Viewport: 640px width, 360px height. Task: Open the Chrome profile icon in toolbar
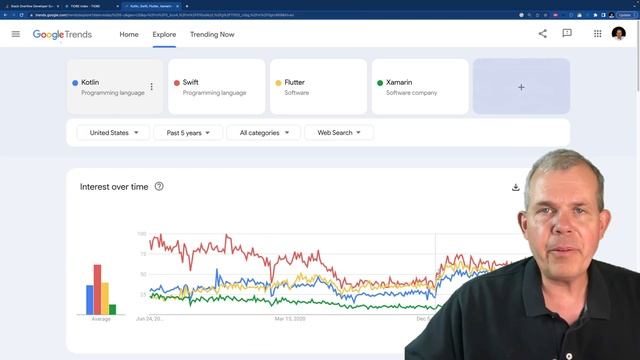point(611,15)
